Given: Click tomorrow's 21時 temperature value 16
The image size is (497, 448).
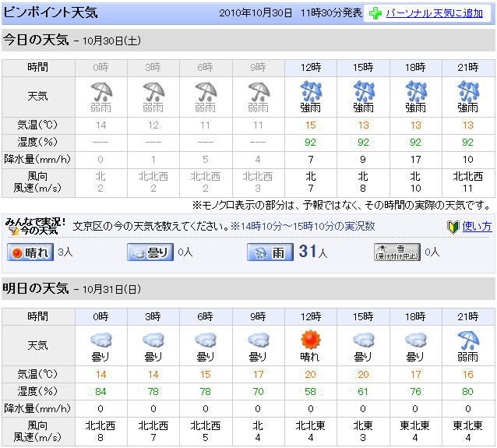Looking at the screenshot, I should pyautogui.click(x=468, y=375).
